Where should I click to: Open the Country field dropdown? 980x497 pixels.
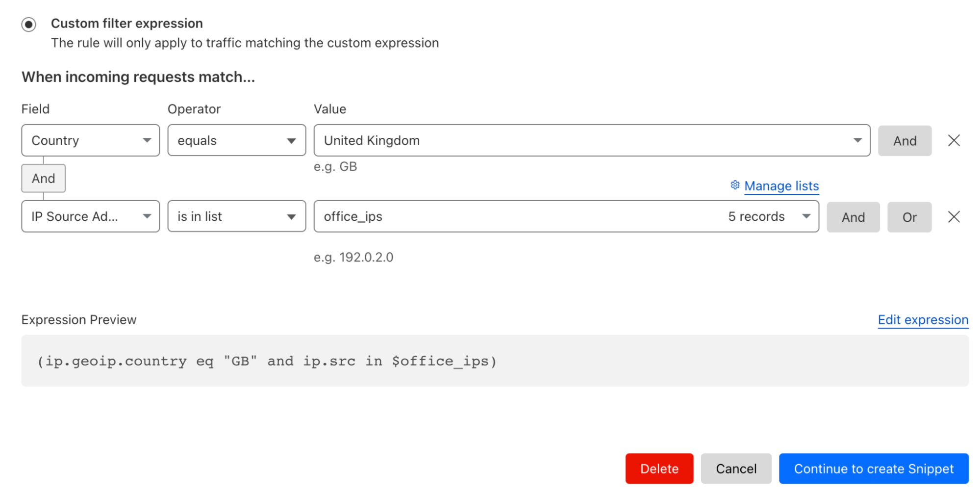click(91, 140)
